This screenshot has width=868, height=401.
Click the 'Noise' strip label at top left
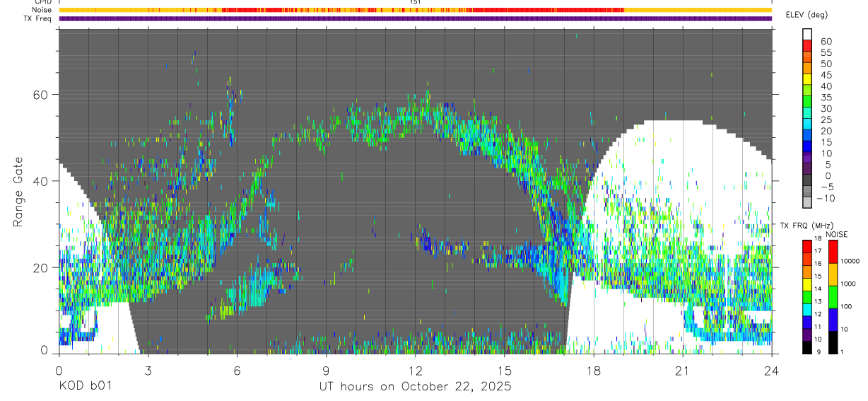(42, 10)
